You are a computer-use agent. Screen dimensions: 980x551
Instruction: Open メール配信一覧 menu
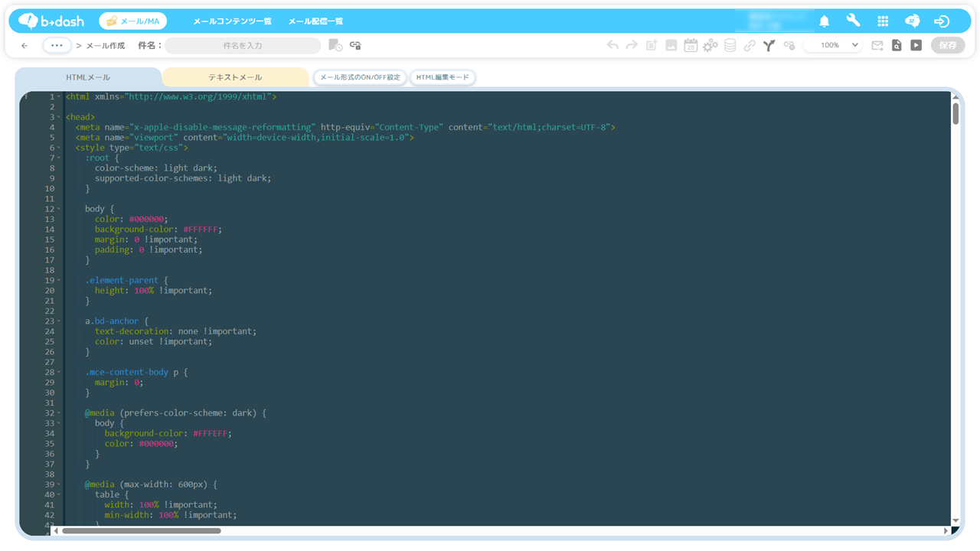point(315,21)
